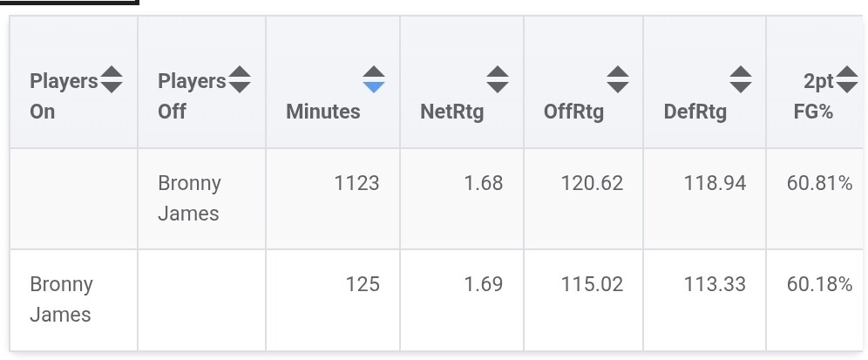
Task: Click the 125 minutes cell
Action: 363,284
